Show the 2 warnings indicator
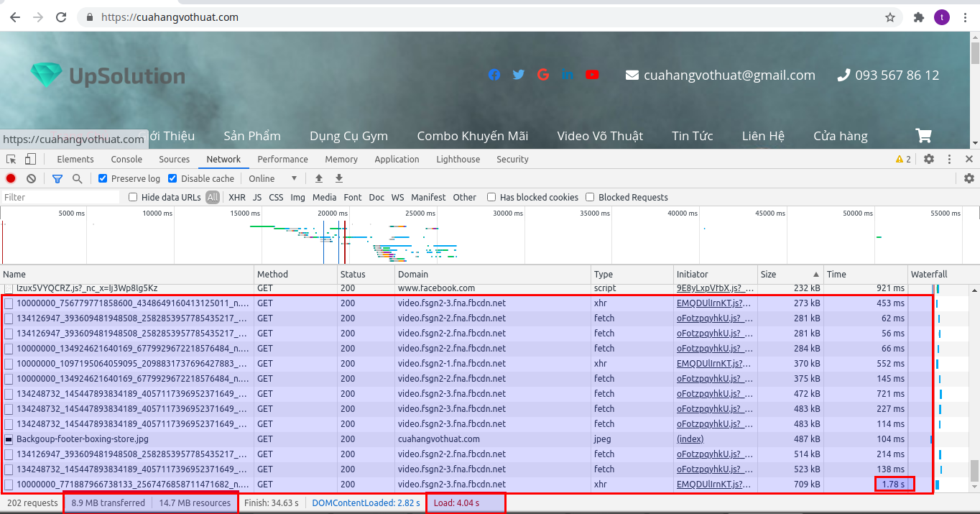 [x=903, y=159]
